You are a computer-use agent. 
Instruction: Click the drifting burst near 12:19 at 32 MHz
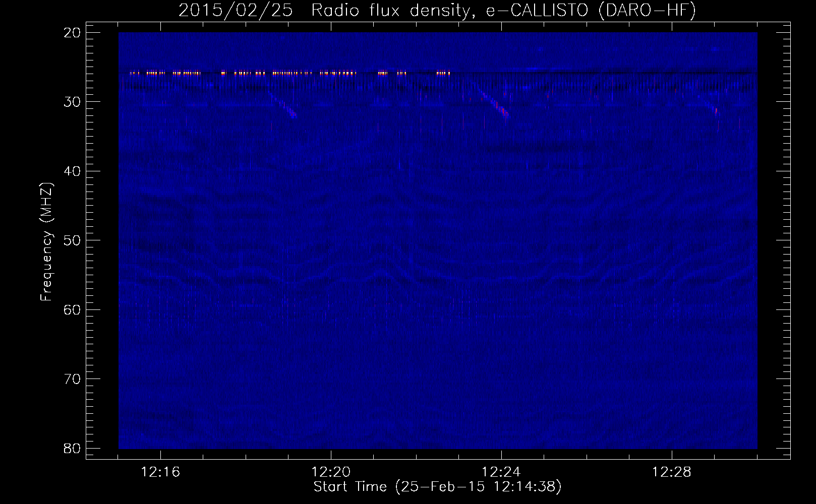point(283,105)
